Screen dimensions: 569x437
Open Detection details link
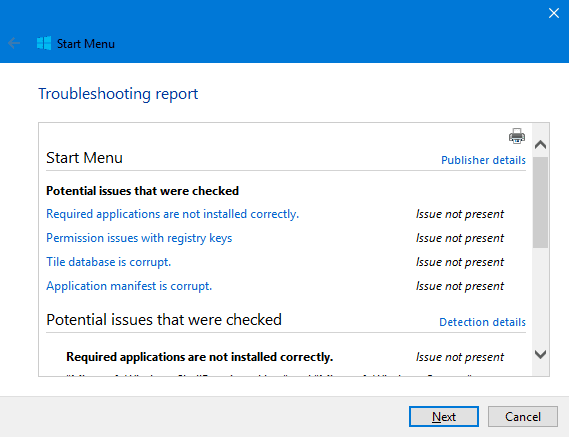point(482,322)
